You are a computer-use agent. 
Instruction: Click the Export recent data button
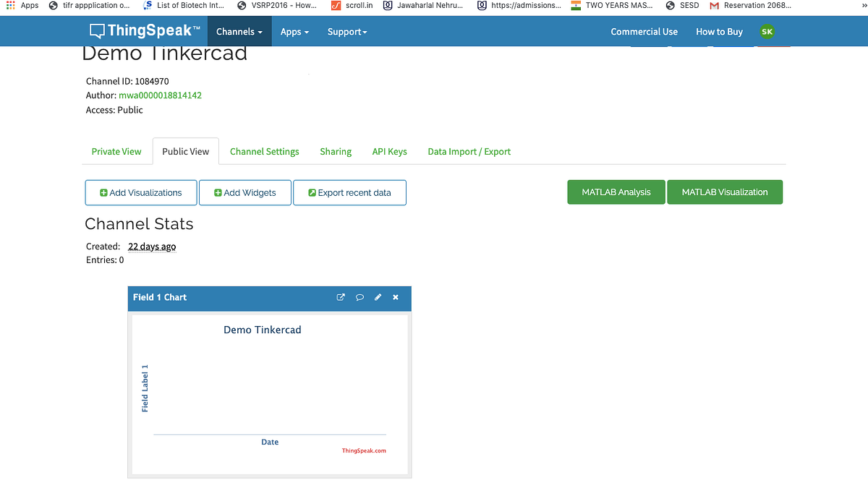(349, 192)
